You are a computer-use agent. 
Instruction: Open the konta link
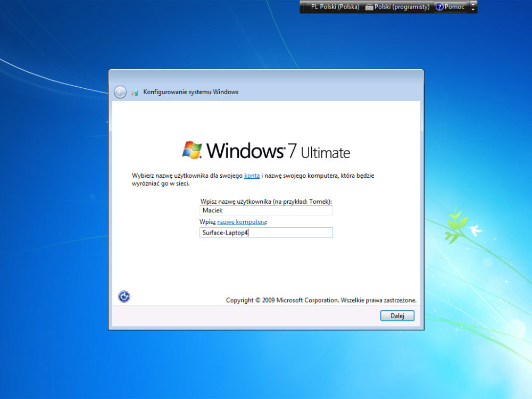(x=252, y=176)
